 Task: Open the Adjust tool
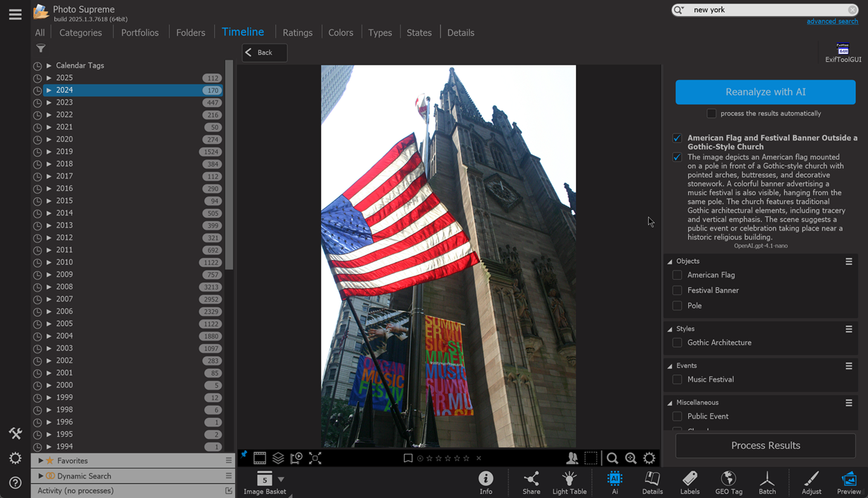[x=811, y=483]
